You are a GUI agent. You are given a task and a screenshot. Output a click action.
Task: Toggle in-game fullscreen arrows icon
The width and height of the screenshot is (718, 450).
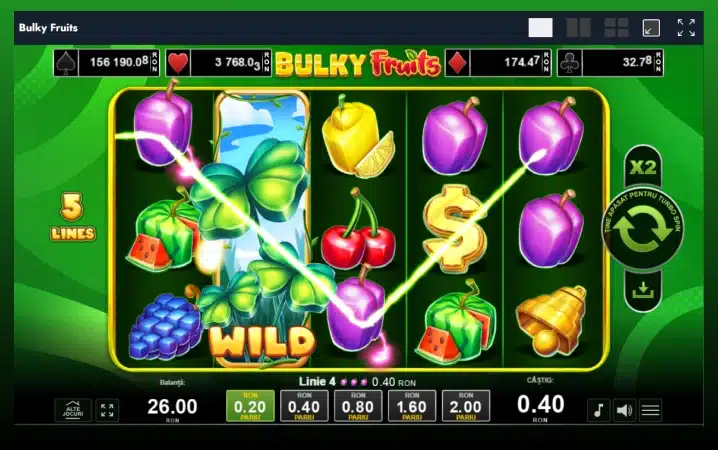tap(107, 410)
